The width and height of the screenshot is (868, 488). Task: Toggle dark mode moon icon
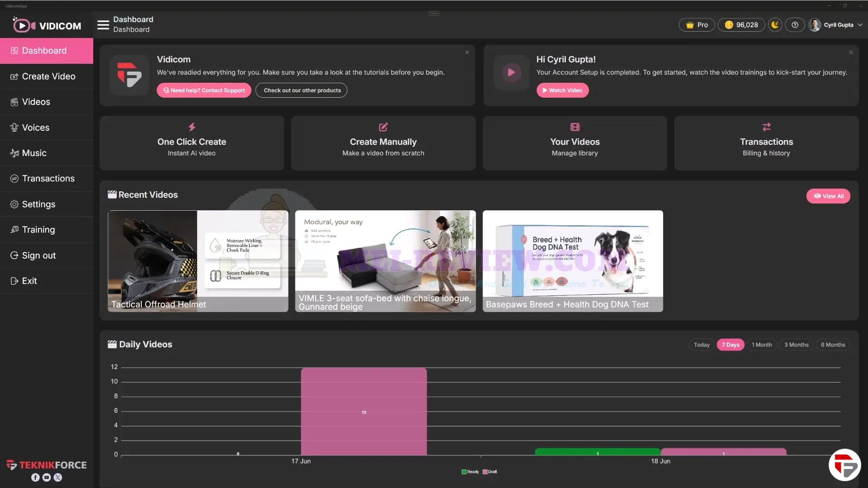pyautogui.click(x=775, y=25)
